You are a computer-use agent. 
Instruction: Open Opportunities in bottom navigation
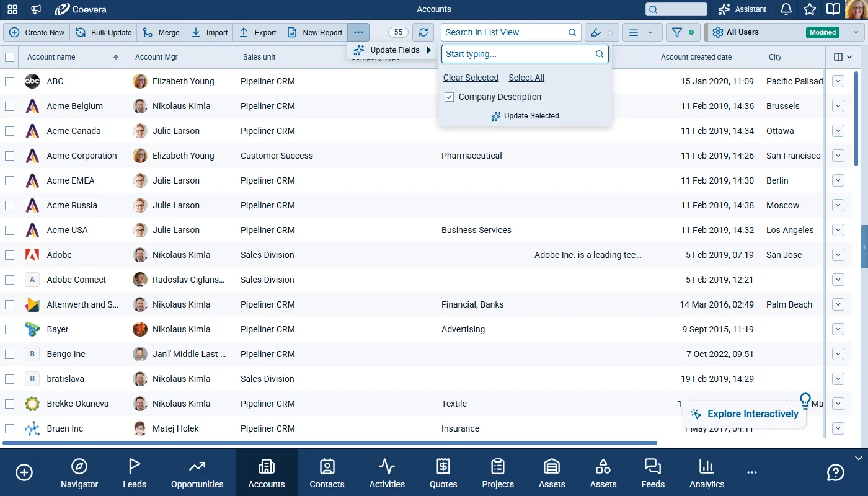(197, 474)
